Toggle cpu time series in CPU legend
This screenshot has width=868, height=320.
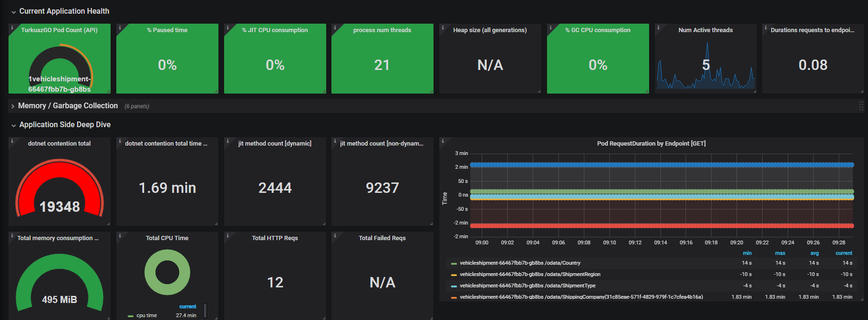(x=147, y=315)
